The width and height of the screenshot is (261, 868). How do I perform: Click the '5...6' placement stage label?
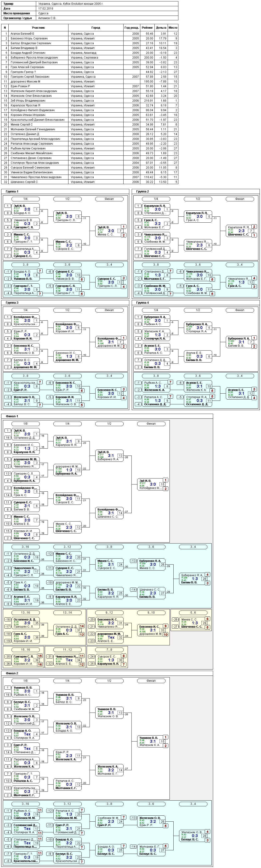[193, 613]
